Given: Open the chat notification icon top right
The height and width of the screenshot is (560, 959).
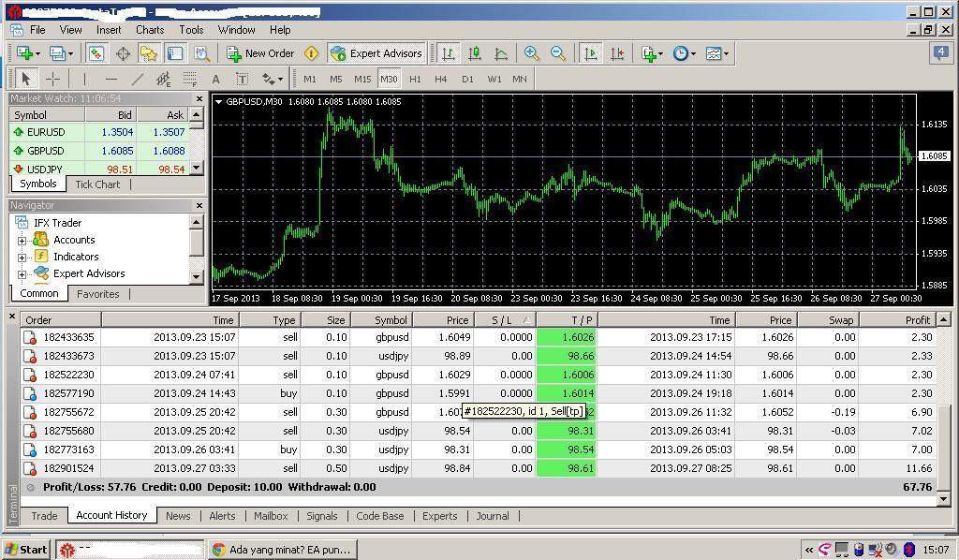Looking at the screenshot, I should (940, 53).
